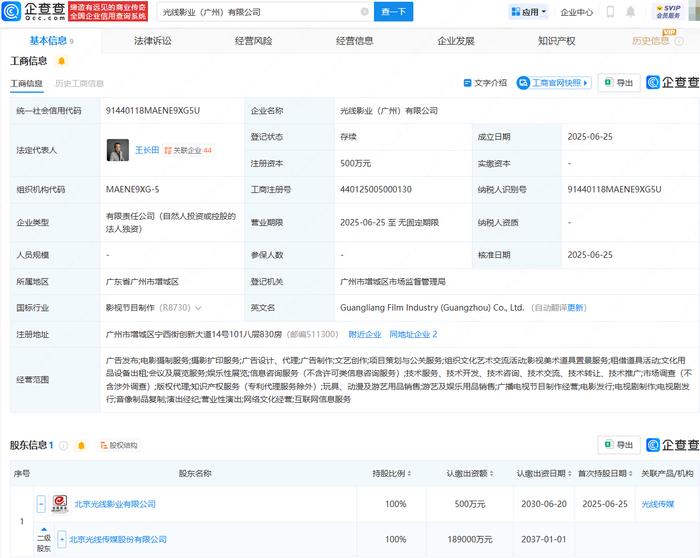The height and width of the screenshot is (558, 700).
Task: Click the 查一下 search button
Action: [393, 12]
